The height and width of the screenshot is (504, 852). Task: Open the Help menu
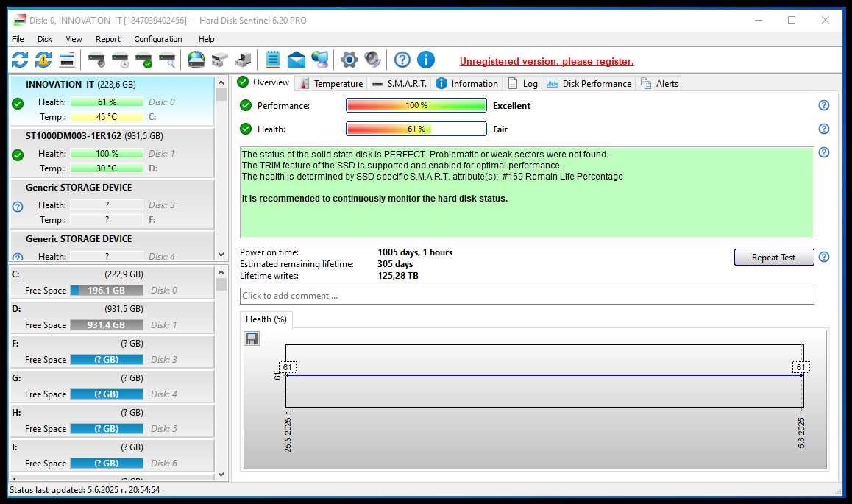pyautogui.click(x=207, y=39)
